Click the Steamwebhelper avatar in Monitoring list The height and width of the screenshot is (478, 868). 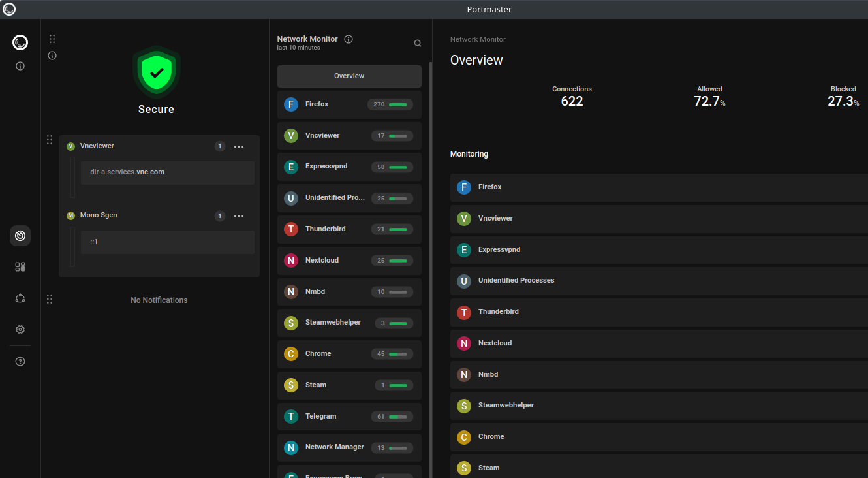tap(464, 406)
